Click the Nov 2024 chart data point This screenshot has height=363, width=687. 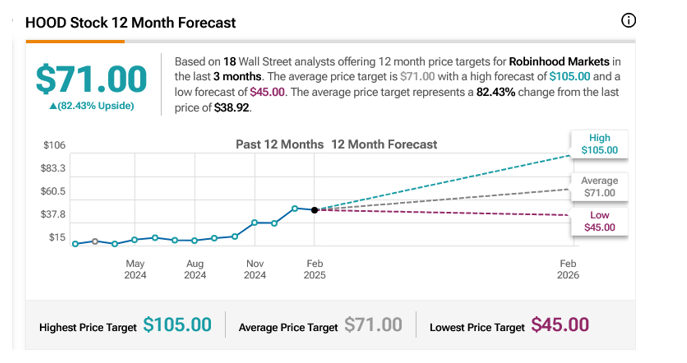point(255,222)
